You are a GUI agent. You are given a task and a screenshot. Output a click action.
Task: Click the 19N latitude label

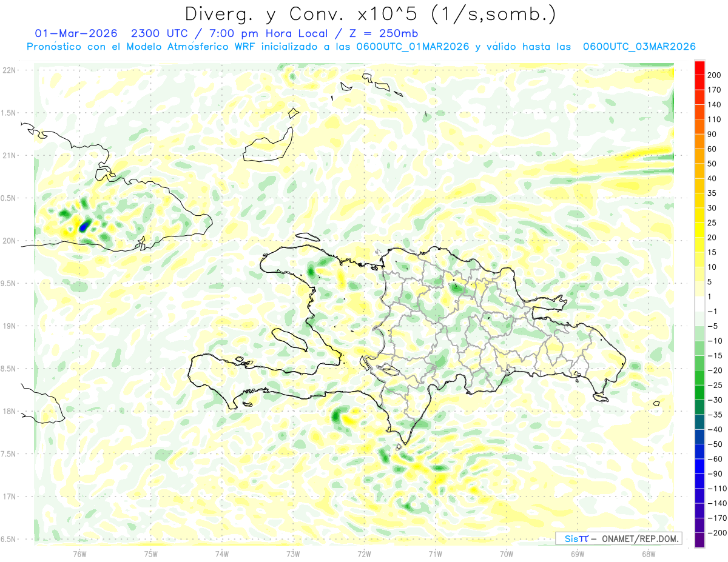coord(9,326)
